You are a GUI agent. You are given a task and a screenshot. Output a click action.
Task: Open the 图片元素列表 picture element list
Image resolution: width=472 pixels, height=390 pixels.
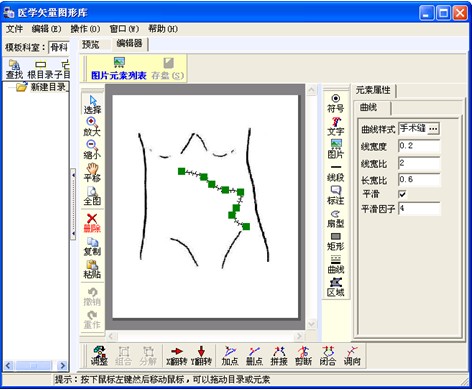[x=119, y=69]
